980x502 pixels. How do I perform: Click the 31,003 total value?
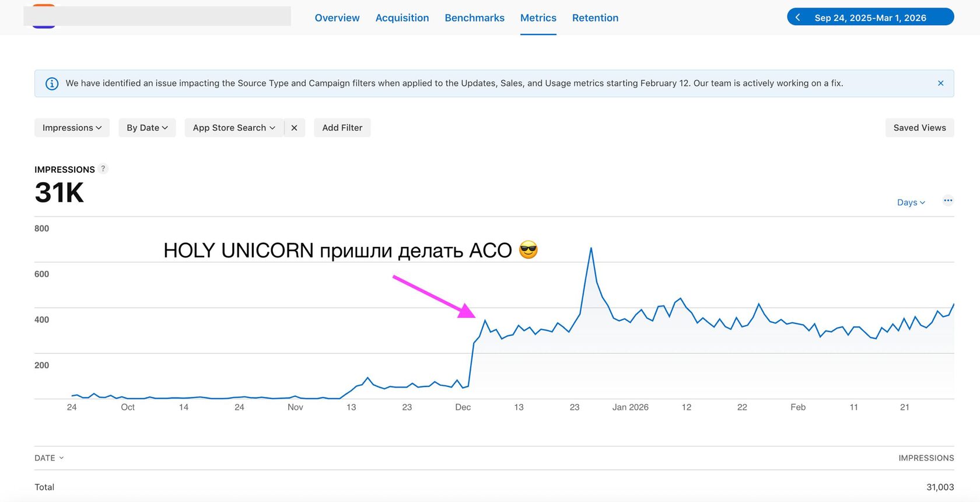940,487
